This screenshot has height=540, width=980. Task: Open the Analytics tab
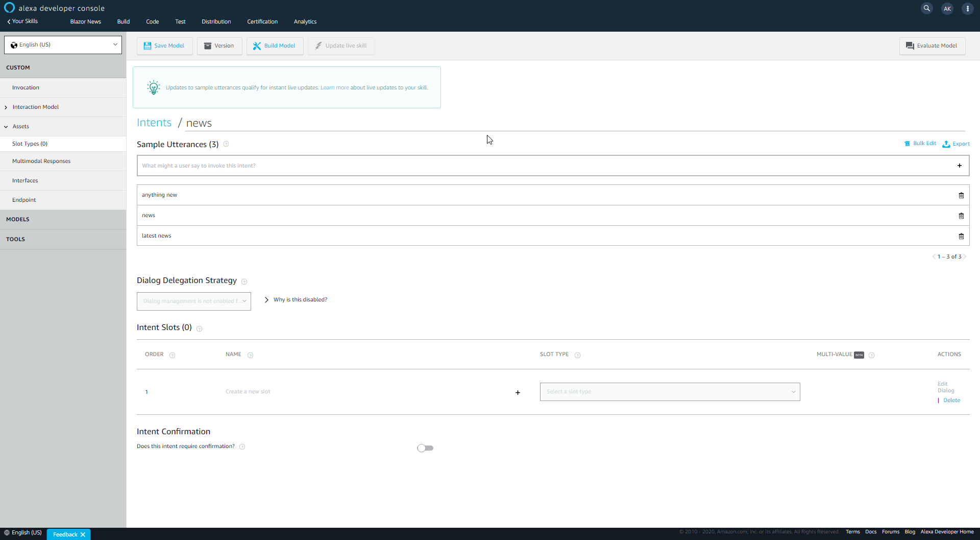[x=305, y=21]
